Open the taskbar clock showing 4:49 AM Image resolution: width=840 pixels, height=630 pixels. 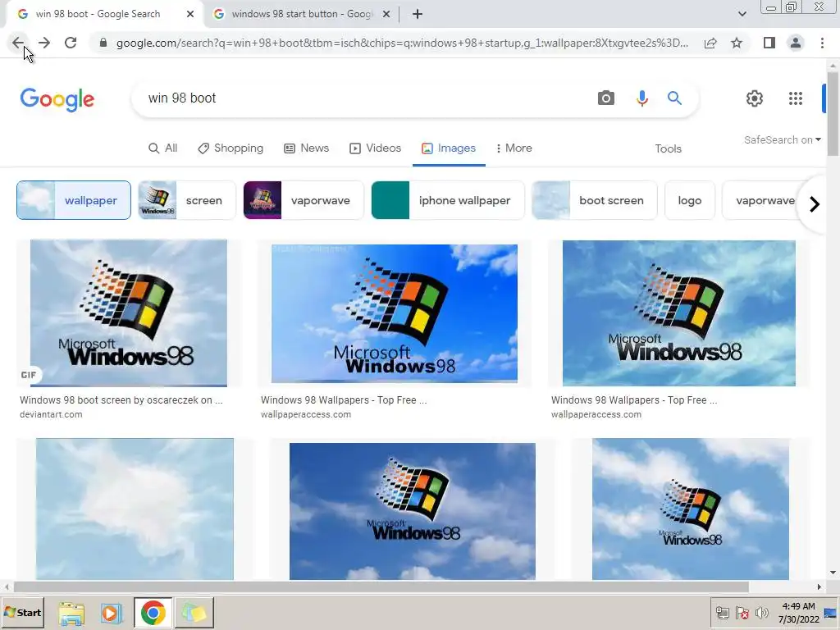[x=798, y=613]
